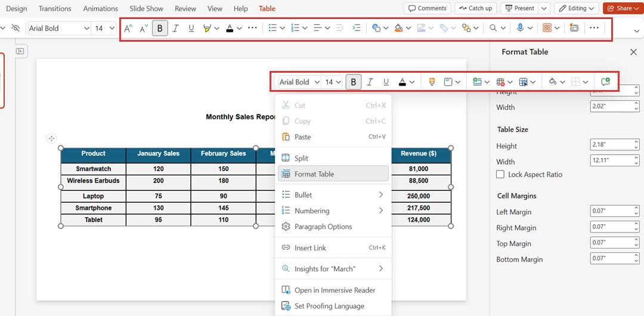The image size is (644, 316).
Task: Click the hide slide crossed-eye icon
Action: tap(16, 28)
